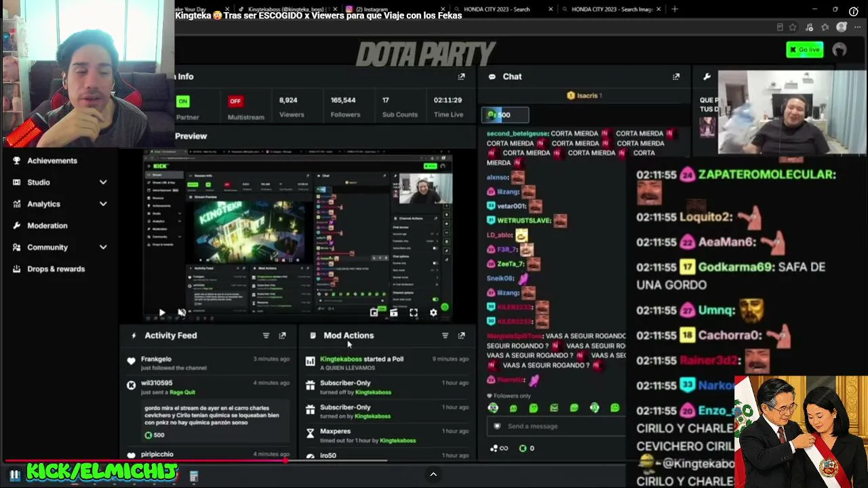
Task: Pop out the Activity Feed panel
Action: tap(282, 335)
